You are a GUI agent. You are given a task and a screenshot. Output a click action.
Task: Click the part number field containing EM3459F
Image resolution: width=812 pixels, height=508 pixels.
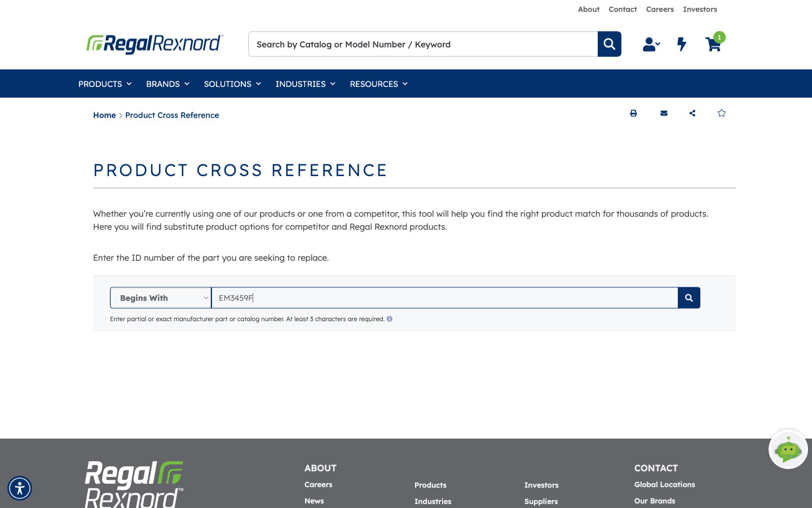point(444,297)
